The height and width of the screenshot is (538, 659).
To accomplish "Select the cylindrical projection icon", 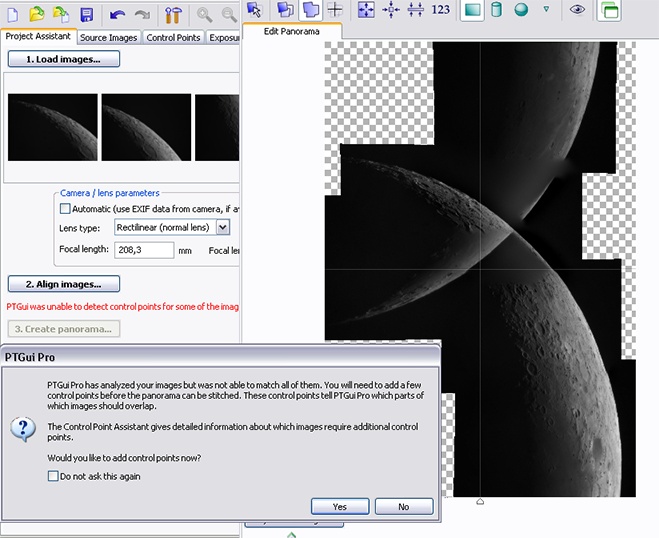I will click(x=497, y=10).
